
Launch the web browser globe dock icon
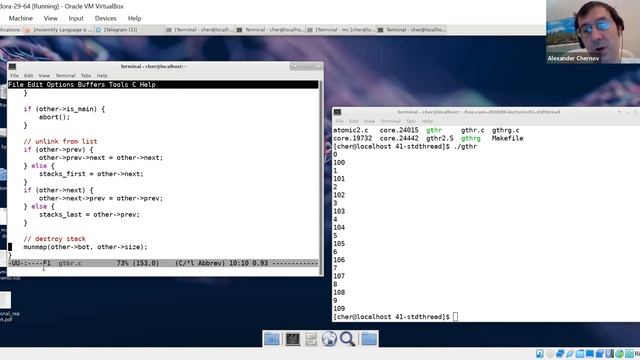pyautogui.click(x=329, y=339)
